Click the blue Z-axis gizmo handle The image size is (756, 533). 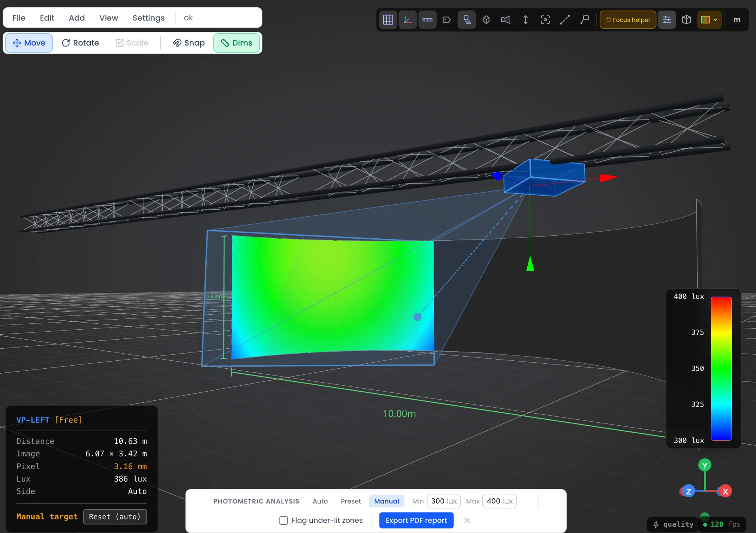point(497,176)
